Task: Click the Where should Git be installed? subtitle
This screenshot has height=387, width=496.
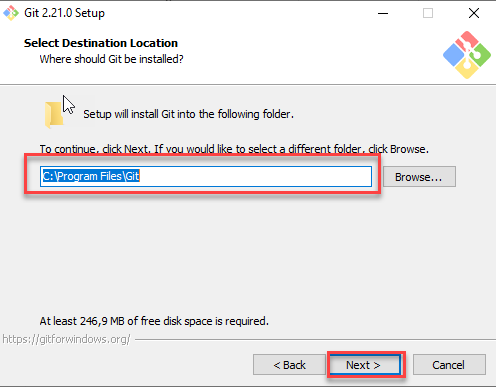Action: tap(111, 59)
